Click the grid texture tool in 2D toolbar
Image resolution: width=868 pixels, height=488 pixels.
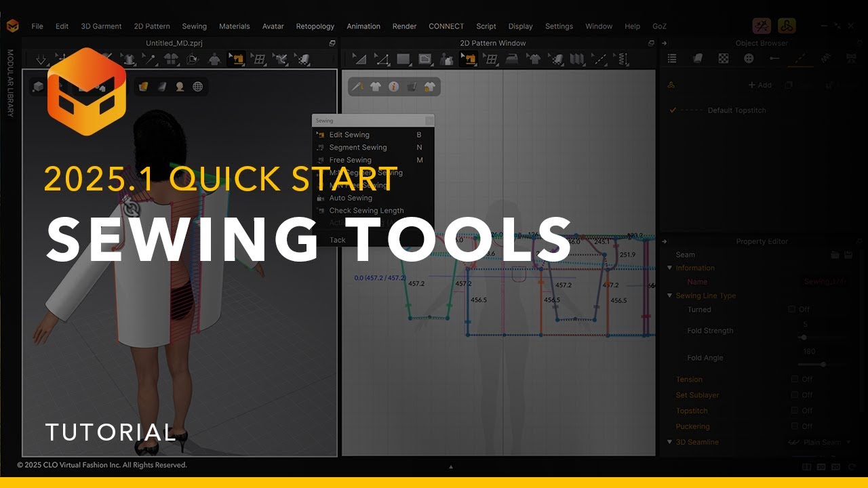pos(491,59)
